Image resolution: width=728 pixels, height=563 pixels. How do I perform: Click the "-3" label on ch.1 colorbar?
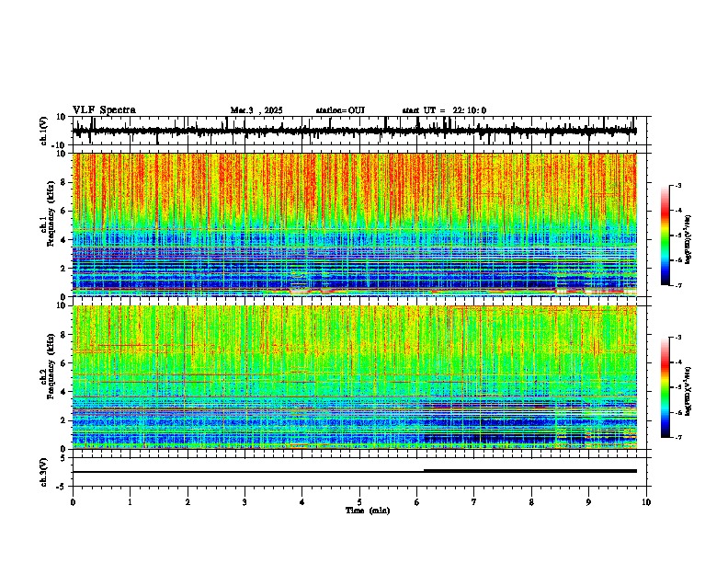click(x=677, y=185)
